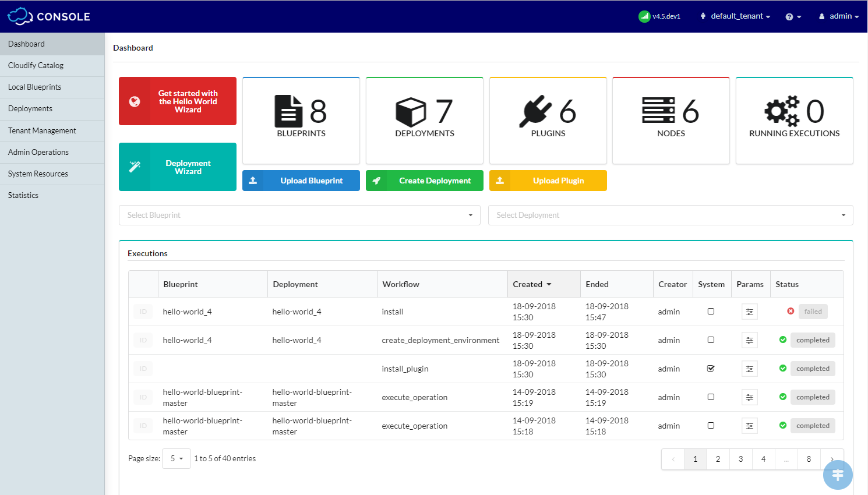Click the red failed status icon
The height and width of the screenshot is (495, 868).
tap(791, 311)
